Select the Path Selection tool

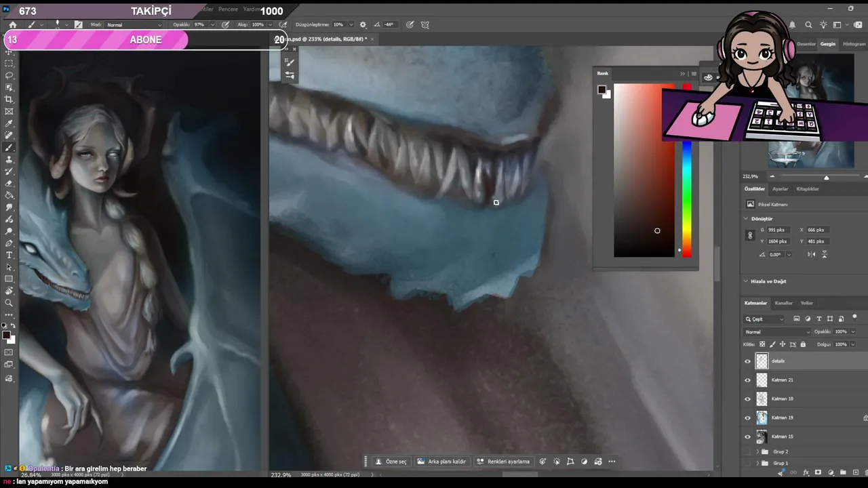tap(9, 267)
